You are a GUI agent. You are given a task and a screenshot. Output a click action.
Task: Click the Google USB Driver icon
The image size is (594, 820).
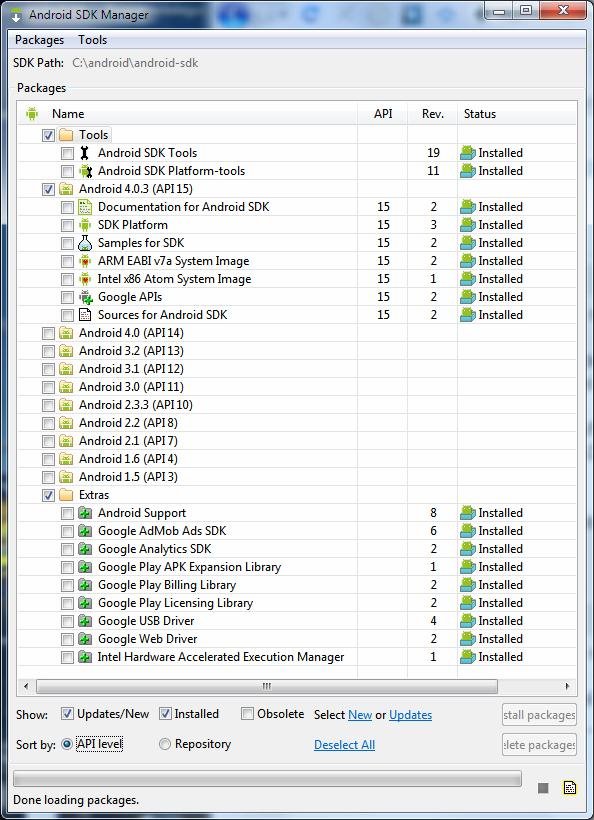click(85, 621)
